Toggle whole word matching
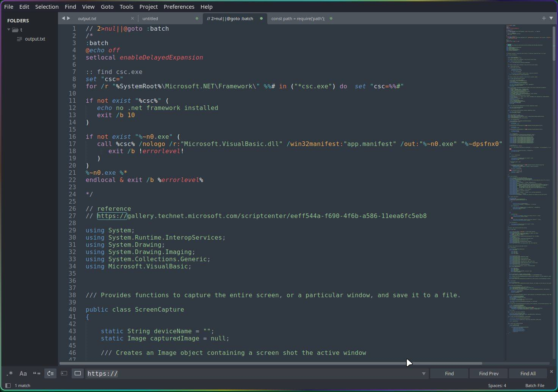558x392 pixels. click(37, 373)
